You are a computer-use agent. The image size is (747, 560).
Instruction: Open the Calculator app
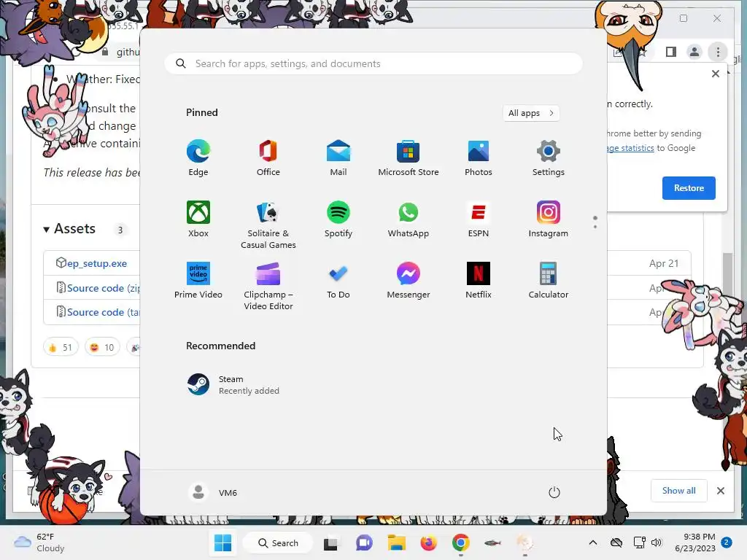pos(549,281)
